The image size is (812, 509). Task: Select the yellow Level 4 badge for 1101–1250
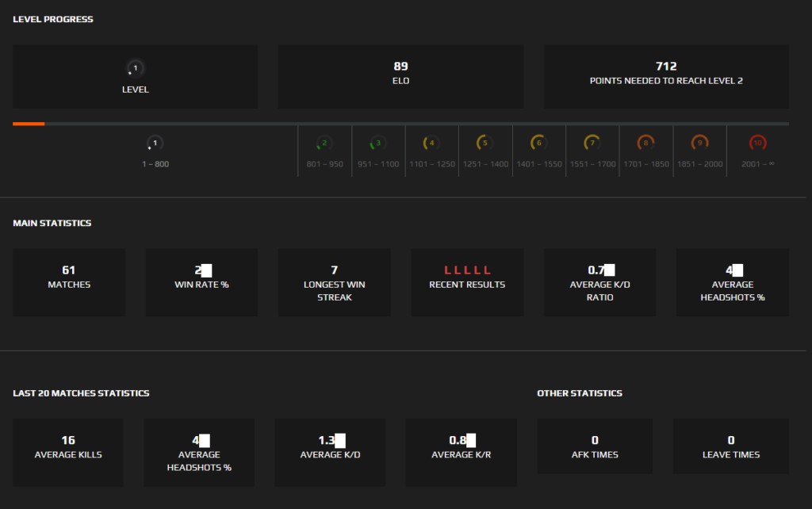tap(431, 144)
